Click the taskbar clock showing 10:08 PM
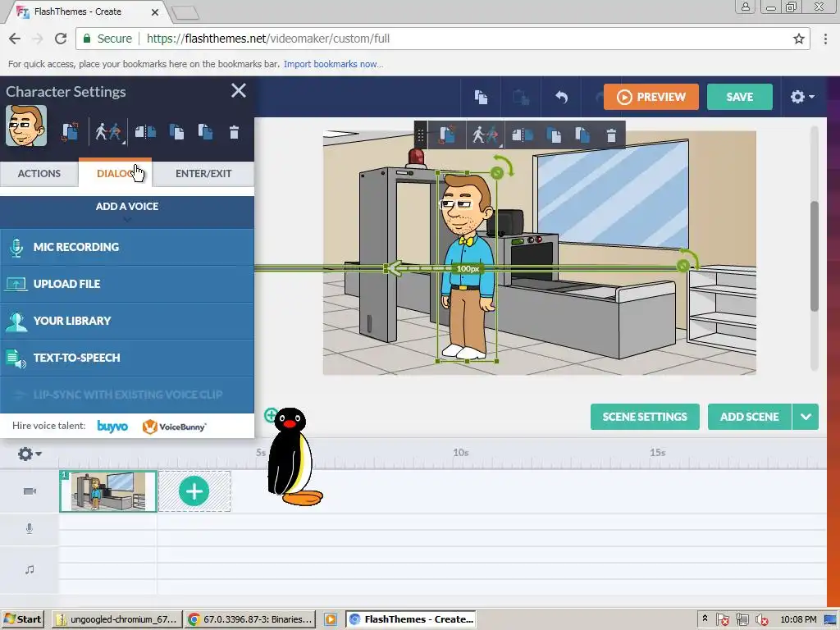The width and height of the screenshot is (840, 630). 798,619
